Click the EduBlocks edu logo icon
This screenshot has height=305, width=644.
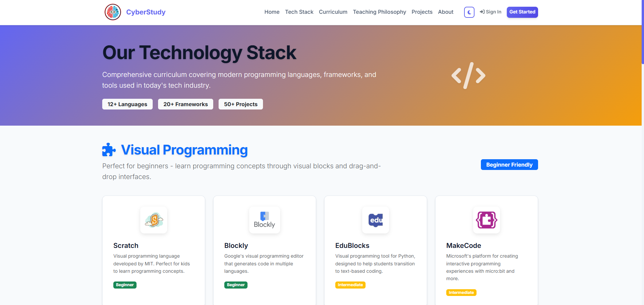click(375, 220)
